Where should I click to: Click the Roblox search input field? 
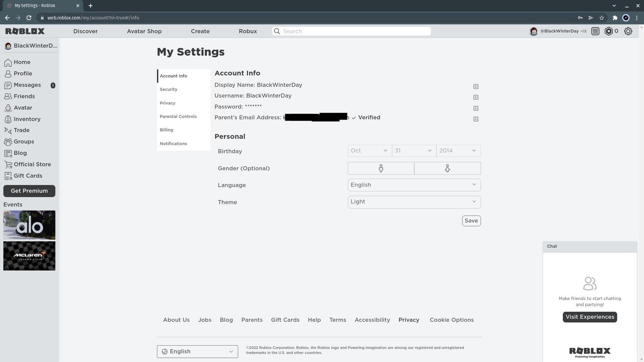coord(352,31)
